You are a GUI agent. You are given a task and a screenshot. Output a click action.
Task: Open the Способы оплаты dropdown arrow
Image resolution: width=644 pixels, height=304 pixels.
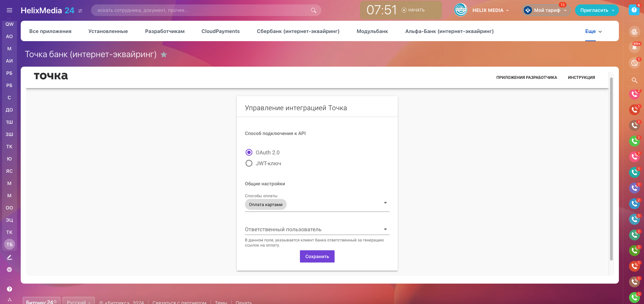coord(385,203)
